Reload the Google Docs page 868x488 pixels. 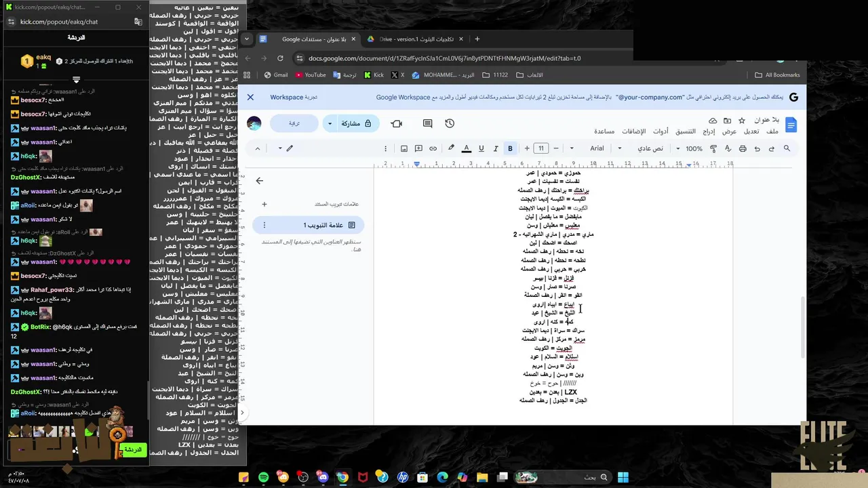point(280,58)
